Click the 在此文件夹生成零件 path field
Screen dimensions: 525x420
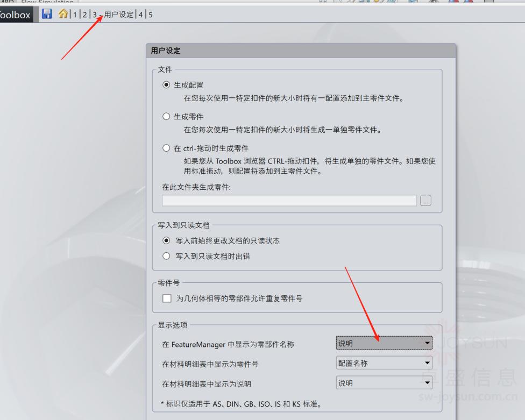click(289, 201)
